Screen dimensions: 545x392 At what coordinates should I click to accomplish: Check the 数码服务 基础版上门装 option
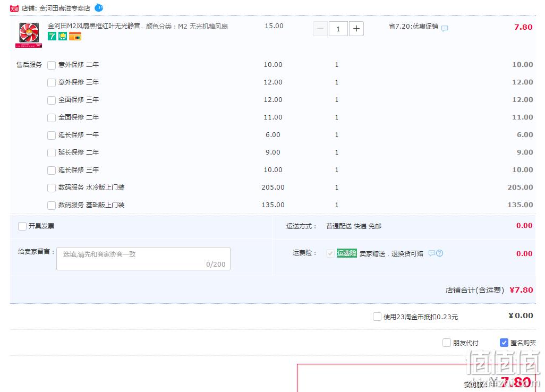(x=52, y=205)
